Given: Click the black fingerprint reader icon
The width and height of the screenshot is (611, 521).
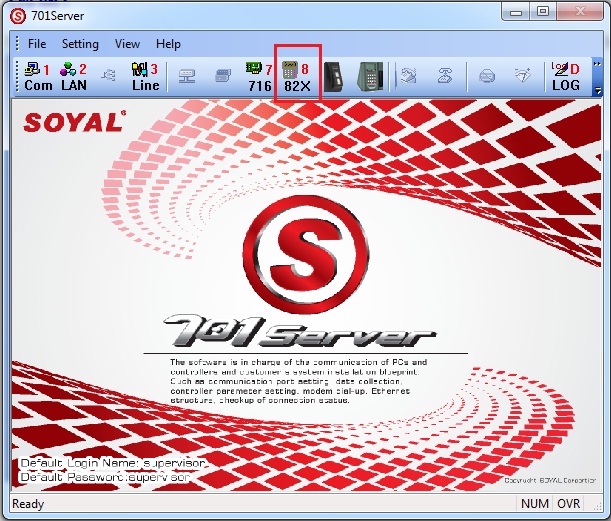Looking at the screenshot, I should 334,76.
